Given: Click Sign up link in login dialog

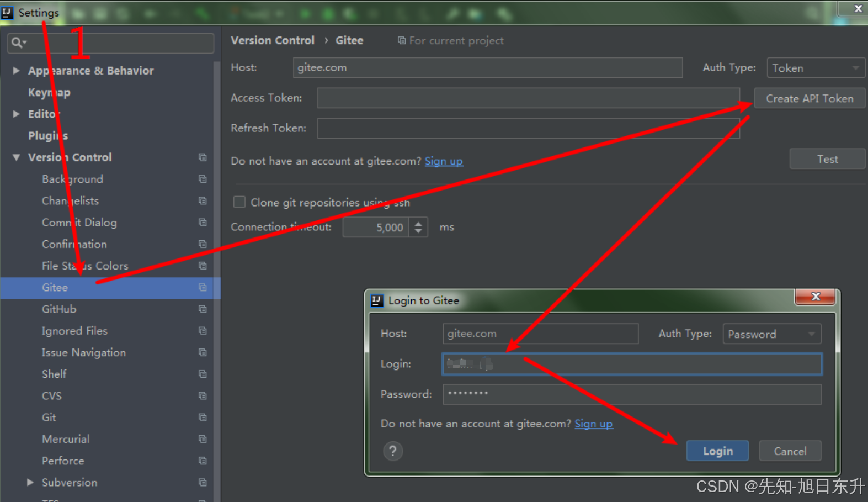Looking at the screenshot, I should point(594,424).
